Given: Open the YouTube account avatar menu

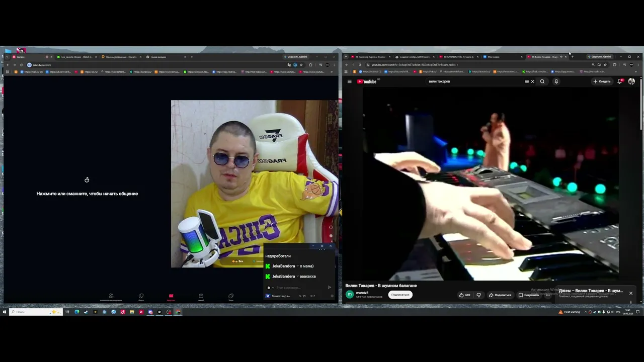Looking at the screenshot, I should point(631,81).
